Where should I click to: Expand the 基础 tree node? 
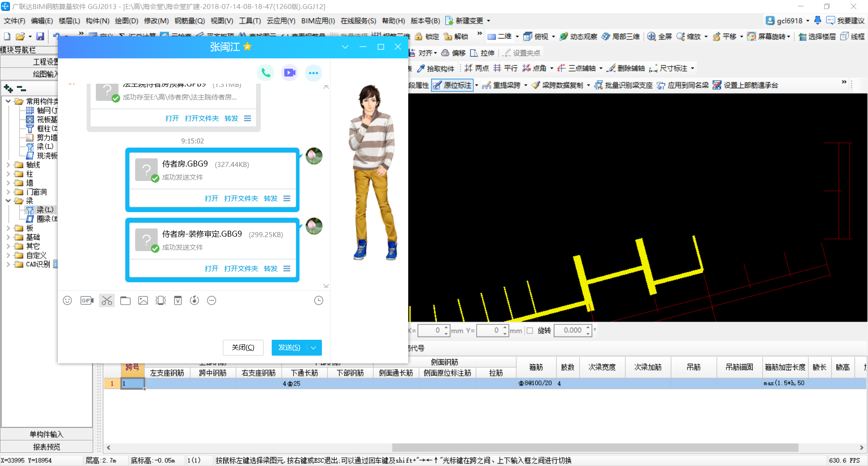point(8,237)
